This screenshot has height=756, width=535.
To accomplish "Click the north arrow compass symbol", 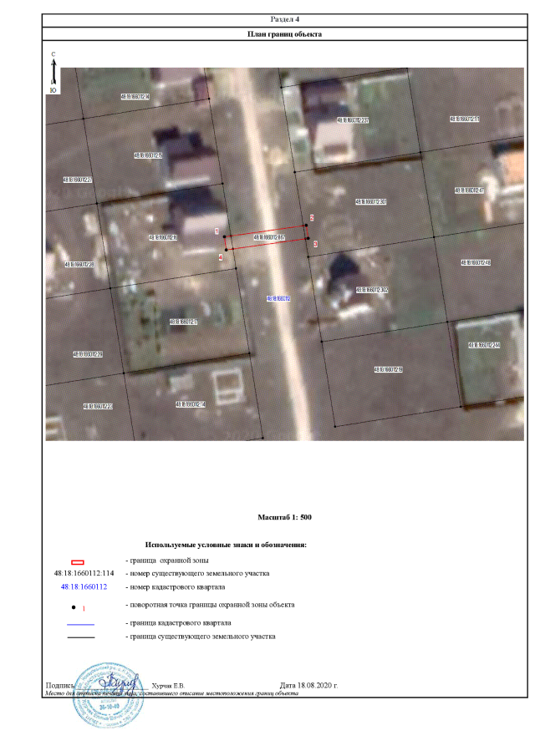I will [x=53, y=71].
